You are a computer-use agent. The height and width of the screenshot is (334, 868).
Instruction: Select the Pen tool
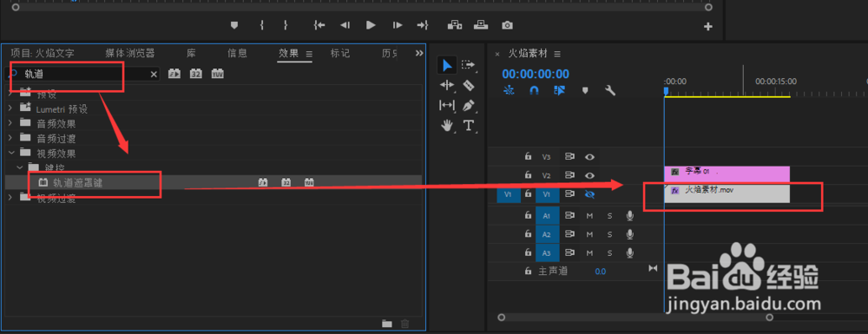pos(469,105)
